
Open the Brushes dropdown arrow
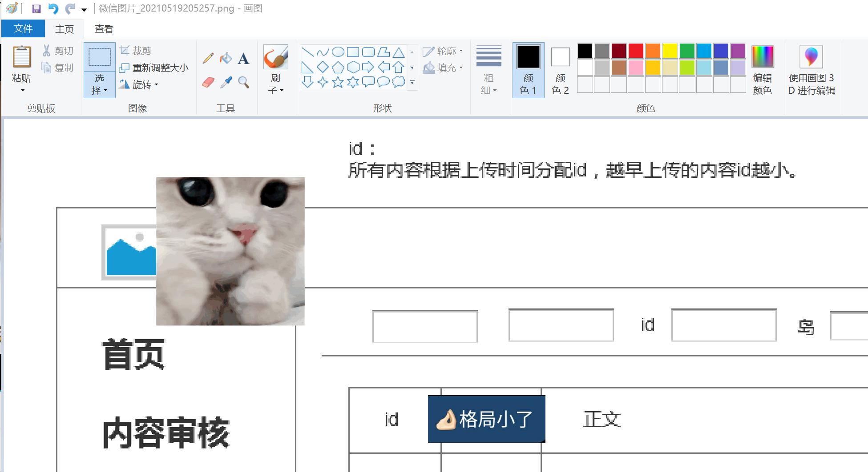tap(276, 90)
